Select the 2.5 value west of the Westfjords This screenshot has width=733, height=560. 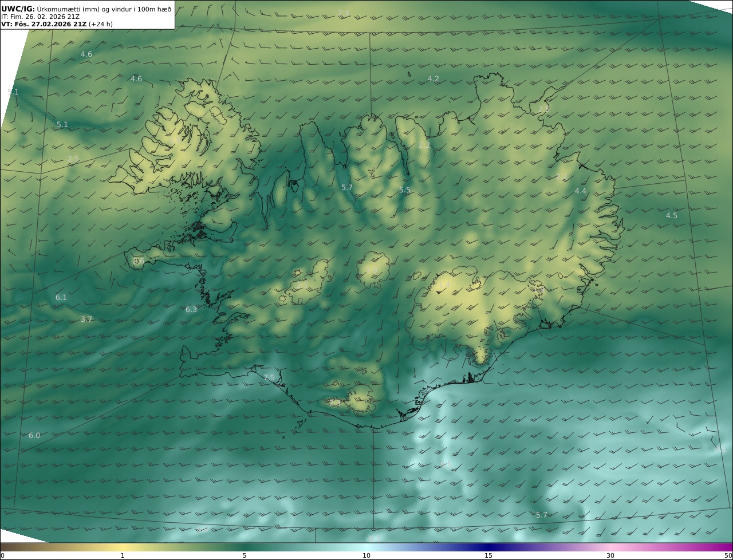click(73, 159)
